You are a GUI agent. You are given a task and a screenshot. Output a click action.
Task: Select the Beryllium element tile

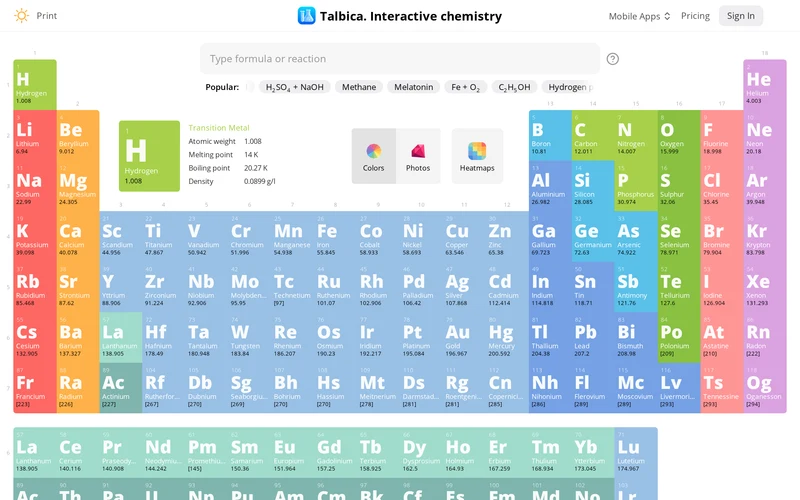click(78, 135)
